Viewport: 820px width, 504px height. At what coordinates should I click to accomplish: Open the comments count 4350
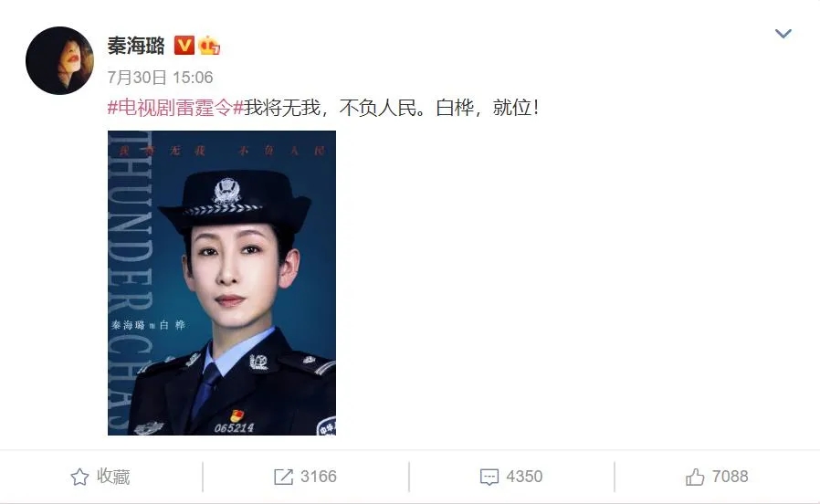pos(524,477)
